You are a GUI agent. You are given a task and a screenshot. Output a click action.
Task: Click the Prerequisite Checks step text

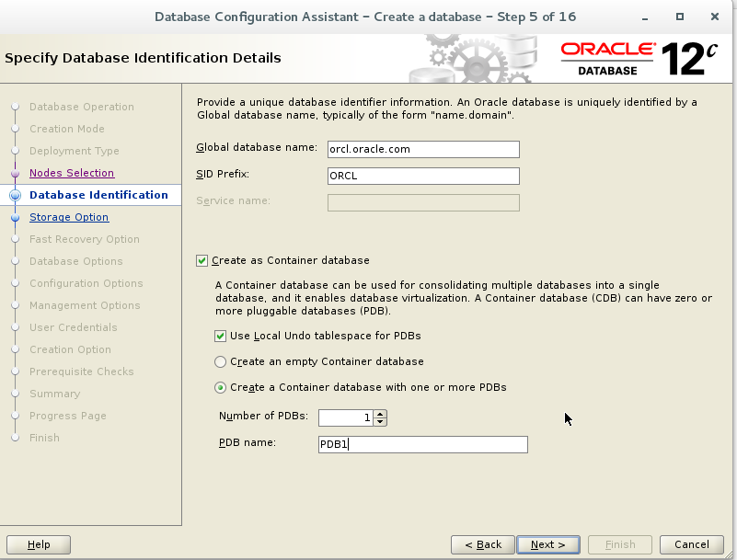[x=81, y=371]
